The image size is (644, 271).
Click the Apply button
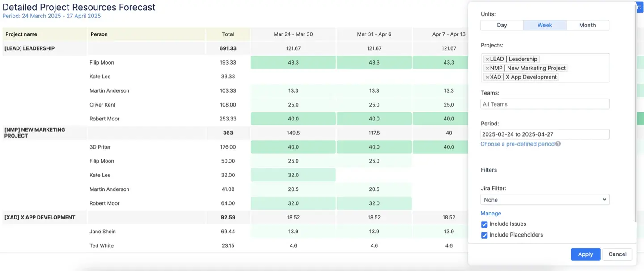585,254
